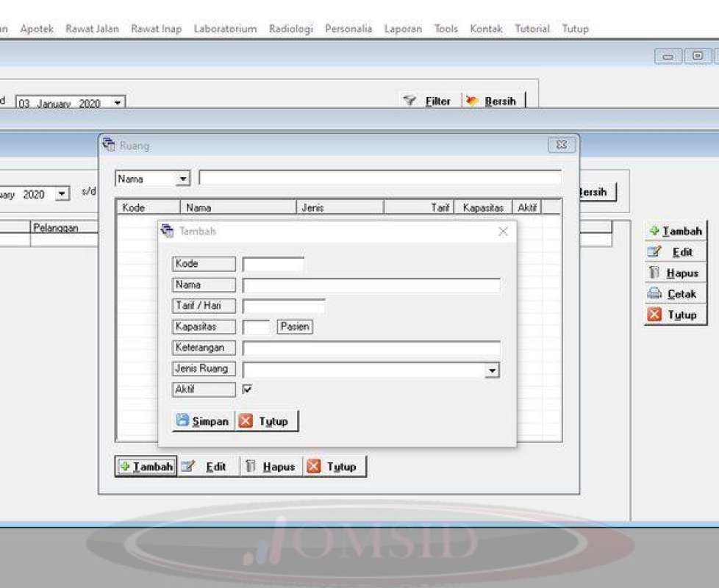Open the Jenis Ruang dropdown
Image resolution: width=719 pixels, height=588 pixels.
point(492,370)
